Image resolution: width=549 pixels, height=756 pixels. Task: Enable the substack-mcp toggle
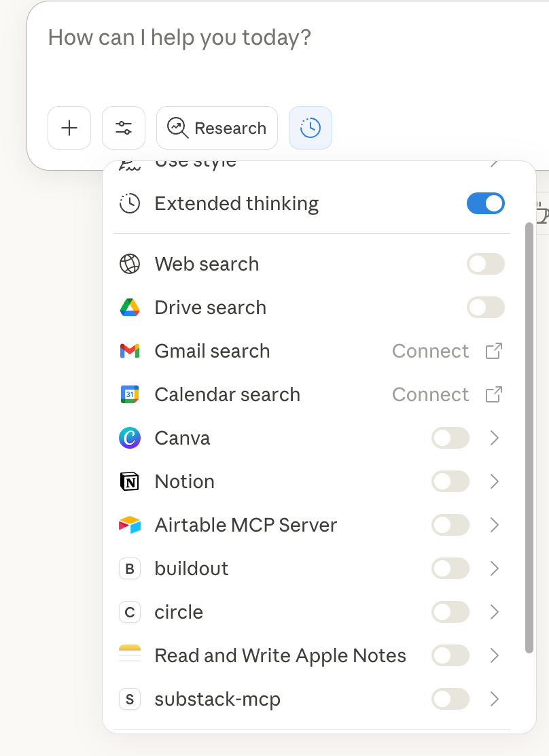450,699
